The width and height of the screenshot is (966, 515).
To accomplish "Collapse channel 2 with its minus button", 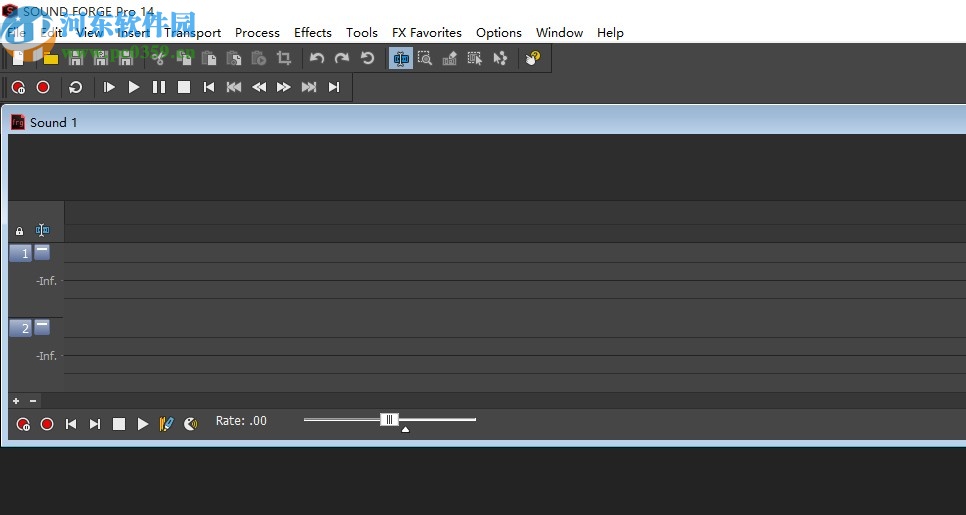I will 42,327.
